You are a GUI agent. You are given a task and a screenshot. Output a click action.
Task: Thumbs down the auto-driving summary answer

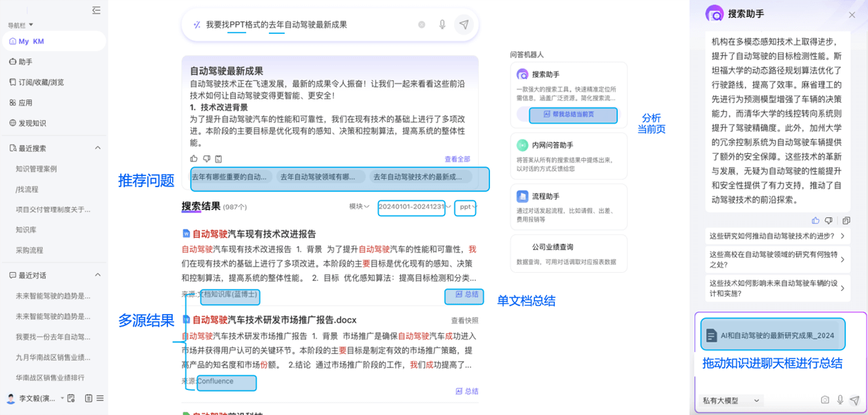coord(206,159)
